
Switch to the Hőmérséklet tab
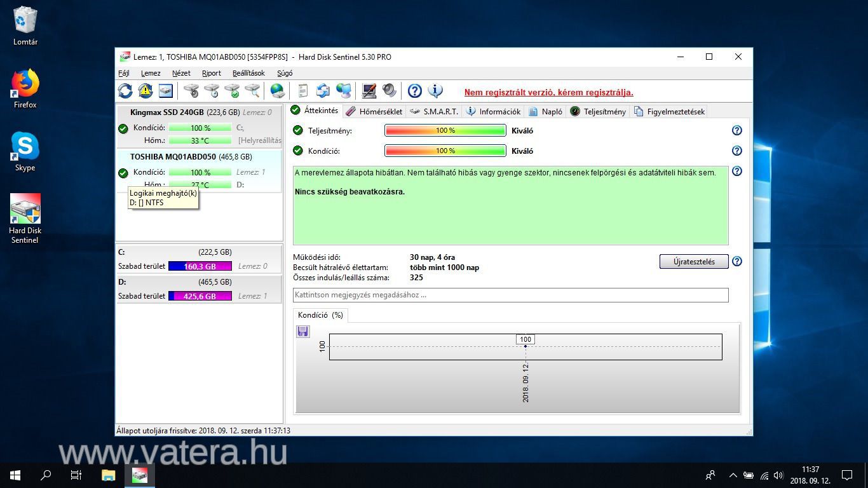[x=374, y=111]
